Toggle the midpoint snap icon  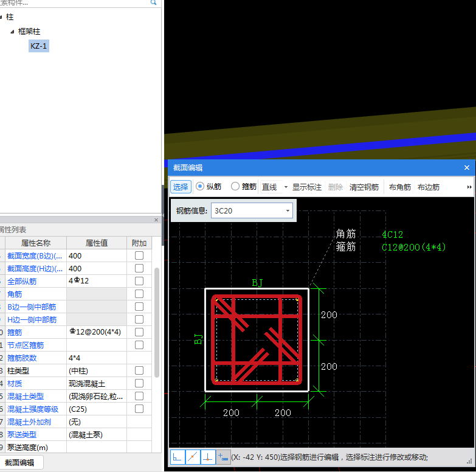[193, 457]
